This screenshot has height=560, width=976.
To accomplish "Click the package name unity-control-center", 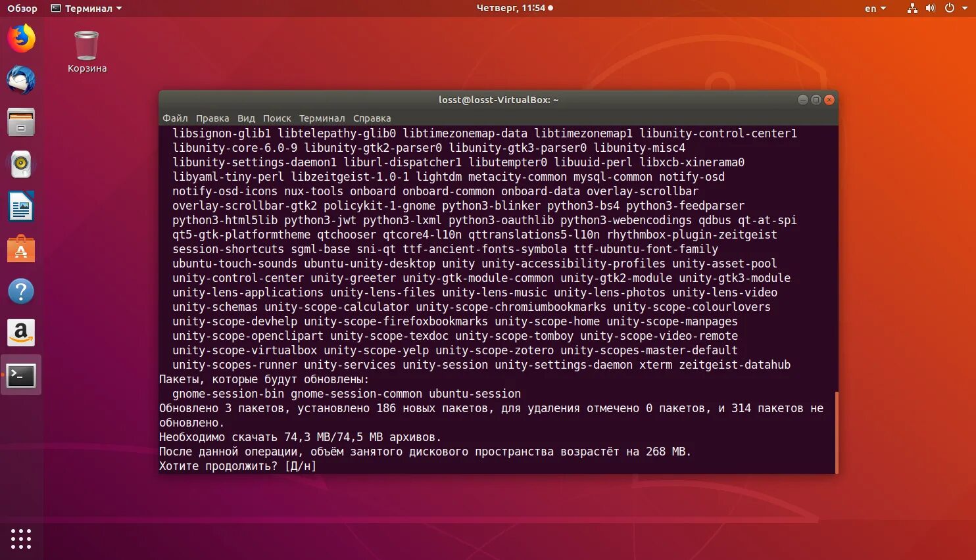I will tap(238, 278).
